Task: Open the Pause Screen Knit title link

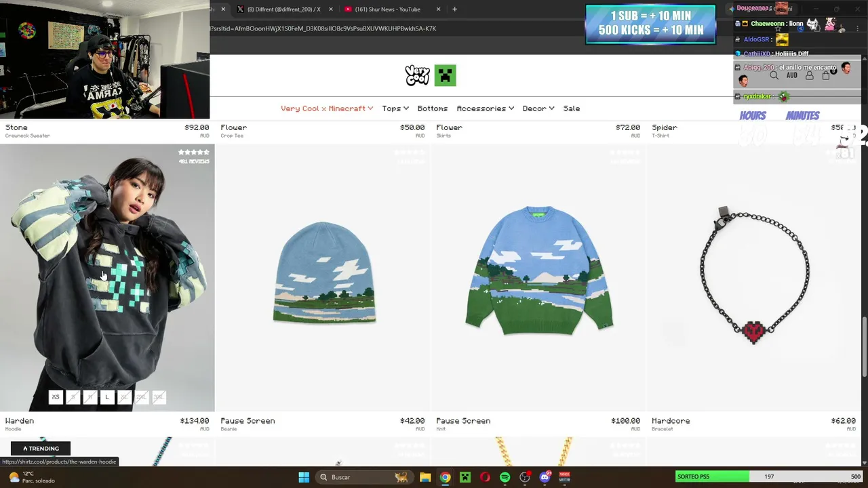Action: (463, 421)
